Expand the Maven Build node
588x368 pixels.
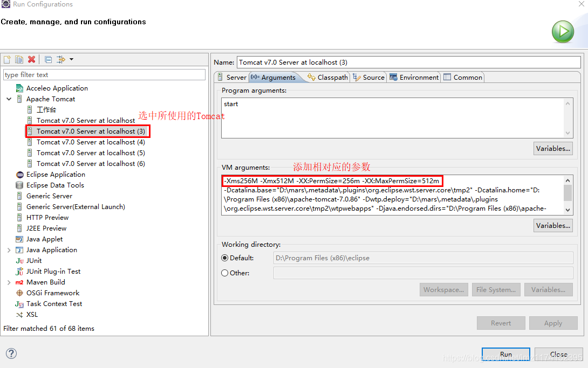(x=9, y=282)
